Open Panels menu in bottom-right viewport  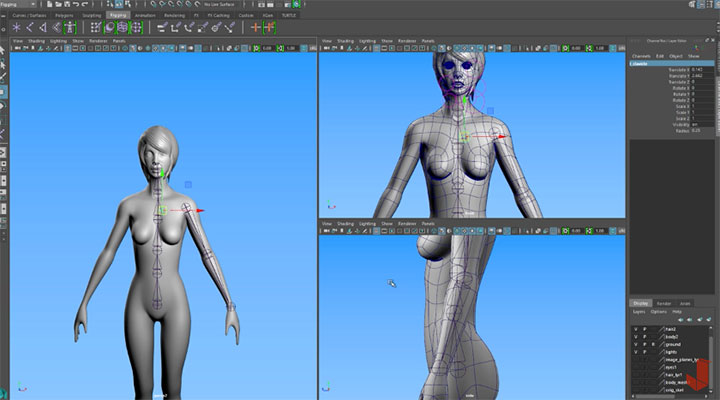pyautogui.click(x=428, y=224)
